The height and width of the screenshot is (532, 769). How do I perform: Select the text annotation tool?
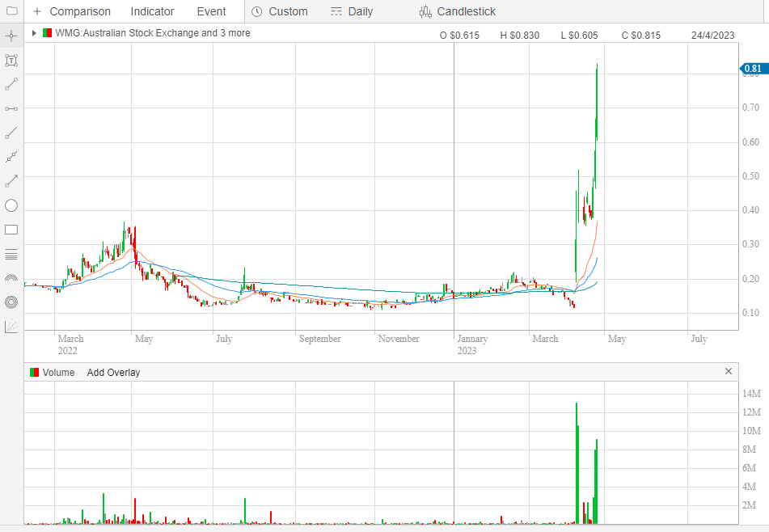coord(11,61)
